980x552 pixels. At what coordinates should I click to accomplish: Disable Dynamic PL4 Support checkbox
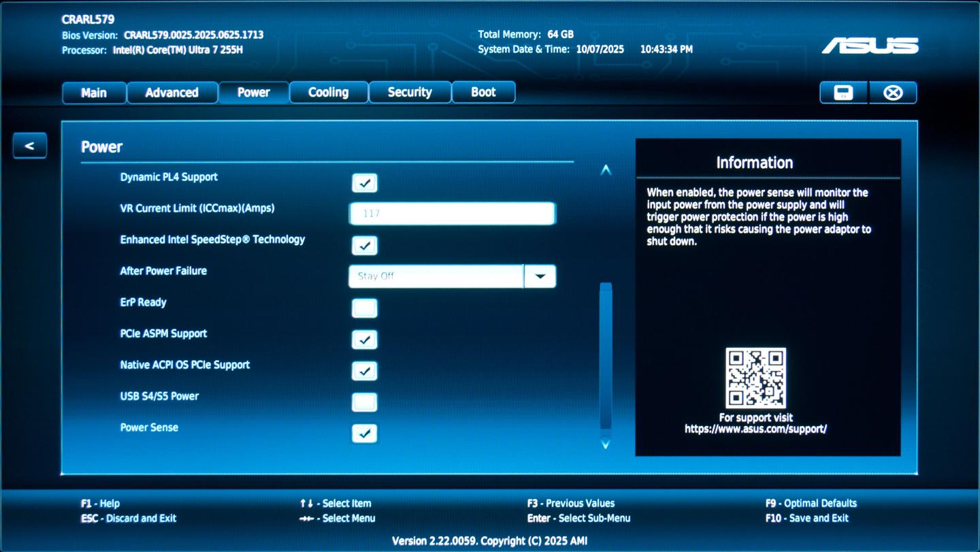[365, 183]
